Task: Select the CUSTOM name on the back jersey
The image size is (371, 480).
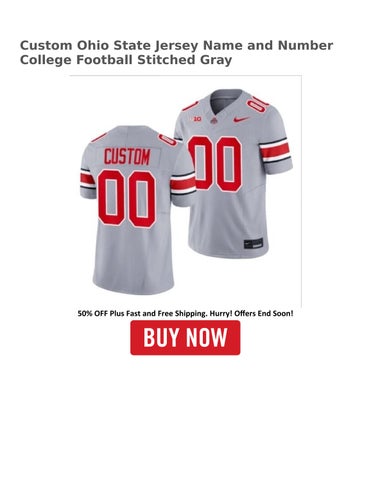Action: coord(127,157)
